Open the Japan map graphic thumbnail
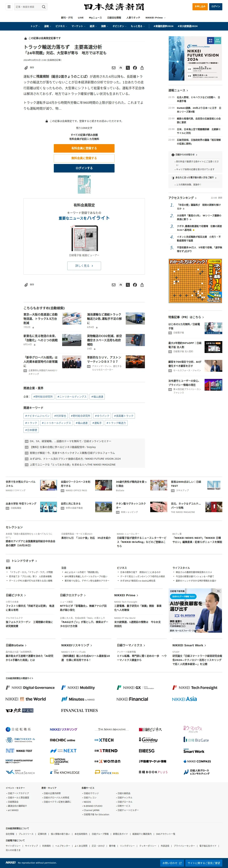 click(84, 184)
